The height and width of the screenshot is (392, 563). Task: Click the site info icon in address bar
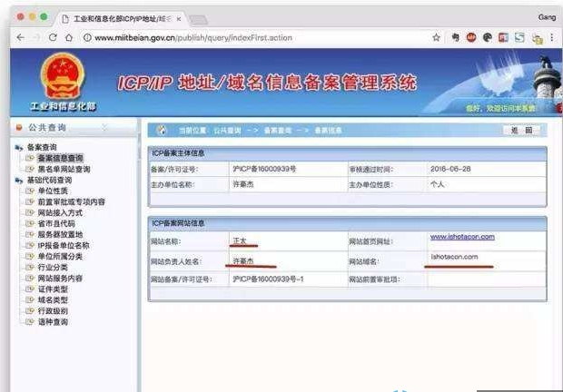87,37
